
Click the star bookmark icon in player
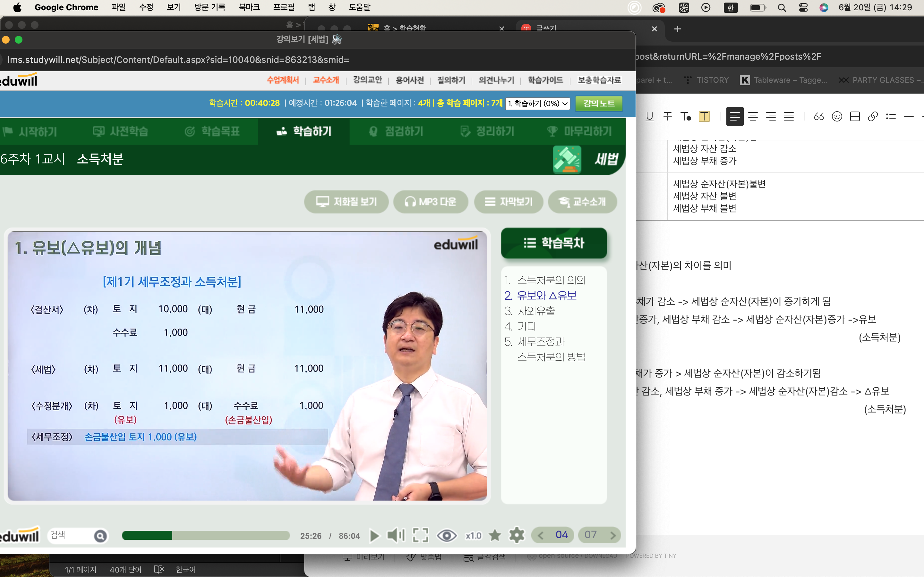(495, 535)
